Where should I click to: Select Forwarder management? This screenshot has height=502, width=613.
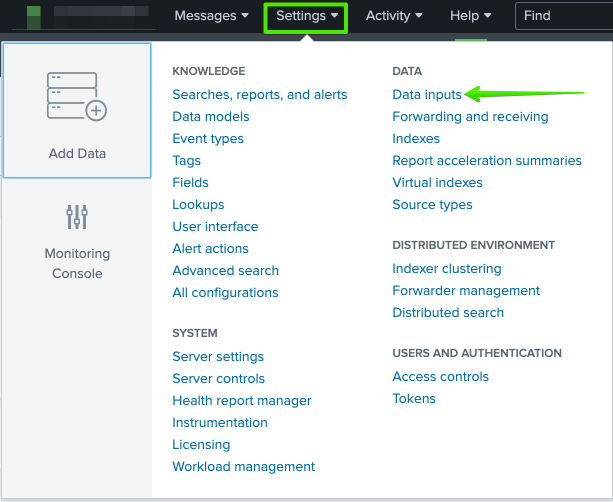pyautogui.click(x=466, y=290)
